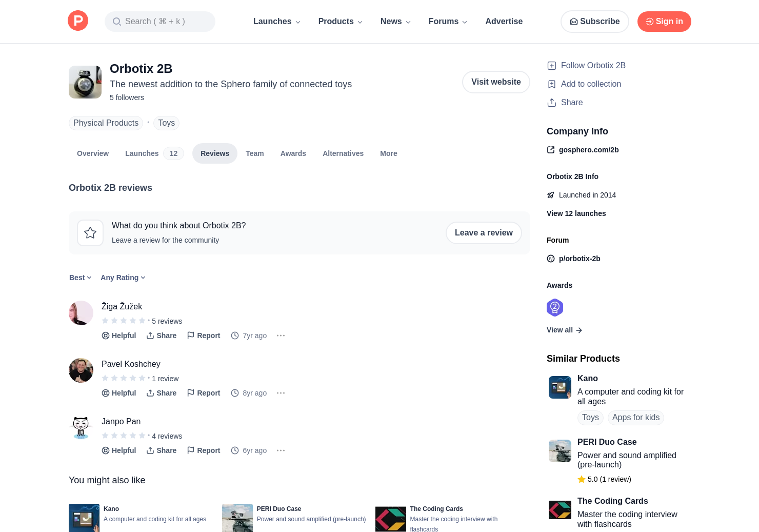Viewport: 759px width, 532px height.
Task: Click Toys tag under Kano
Action: [590, 418]
